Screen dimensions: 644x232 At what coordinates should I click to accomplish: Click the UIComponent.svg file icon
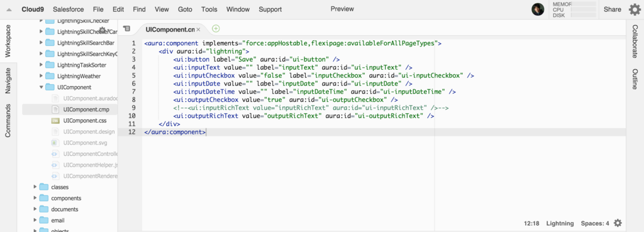click(x=55, y=143)
